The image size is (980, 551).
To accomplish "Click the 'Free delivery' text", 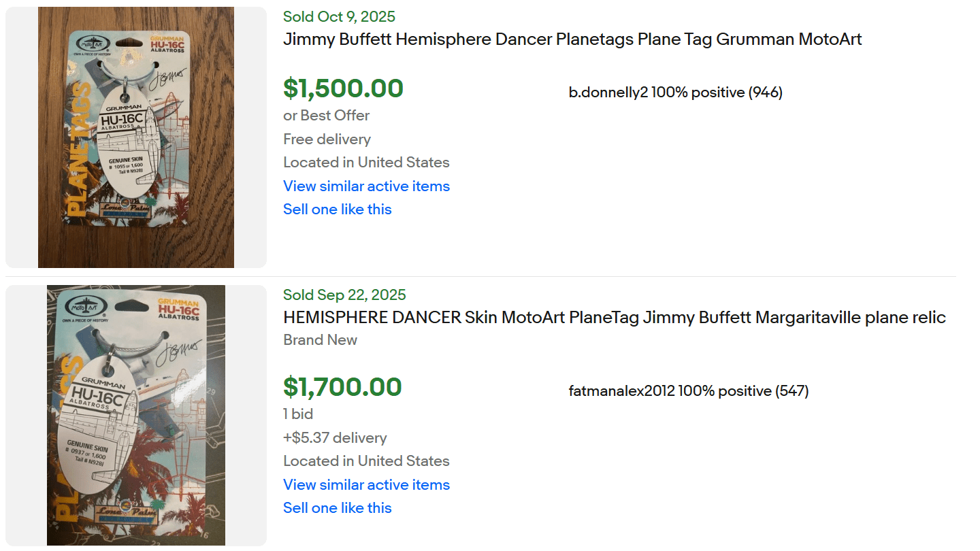I will click(x=327, y=139).
